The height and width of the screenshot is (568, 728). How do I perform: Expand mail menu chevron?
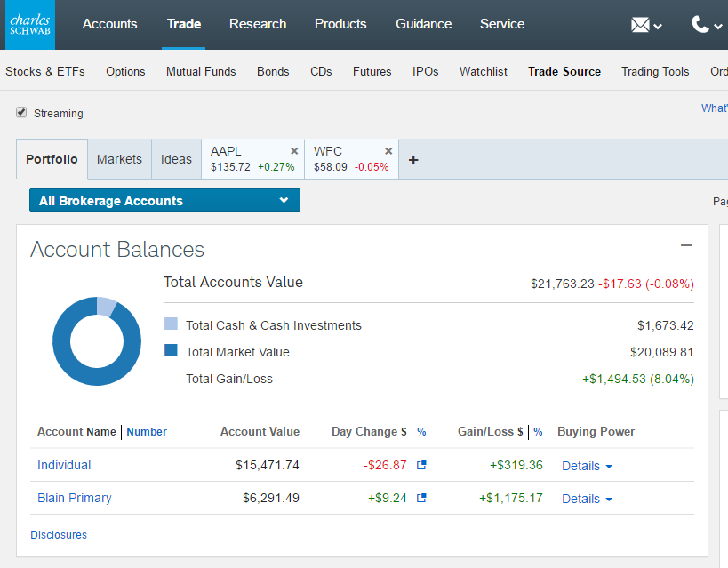tap(658, 27)
